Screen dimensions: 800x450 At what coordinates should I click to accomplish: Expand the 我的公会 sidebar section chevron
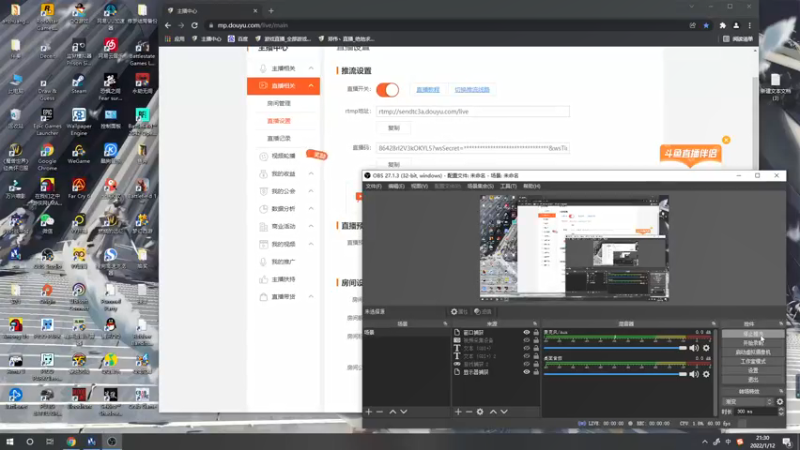311,191
